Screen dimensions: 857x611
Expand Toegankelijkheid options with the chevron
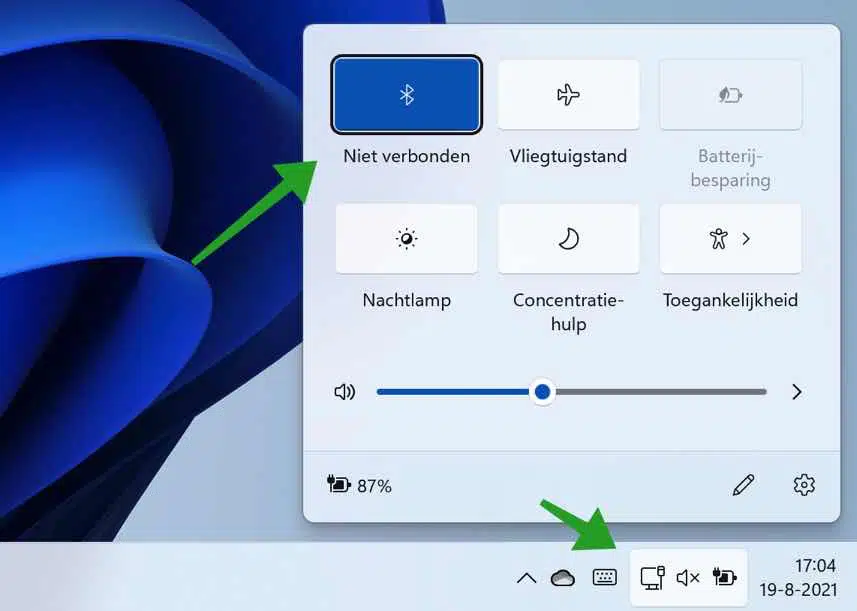pyautogui.click(x=746, y=239)
